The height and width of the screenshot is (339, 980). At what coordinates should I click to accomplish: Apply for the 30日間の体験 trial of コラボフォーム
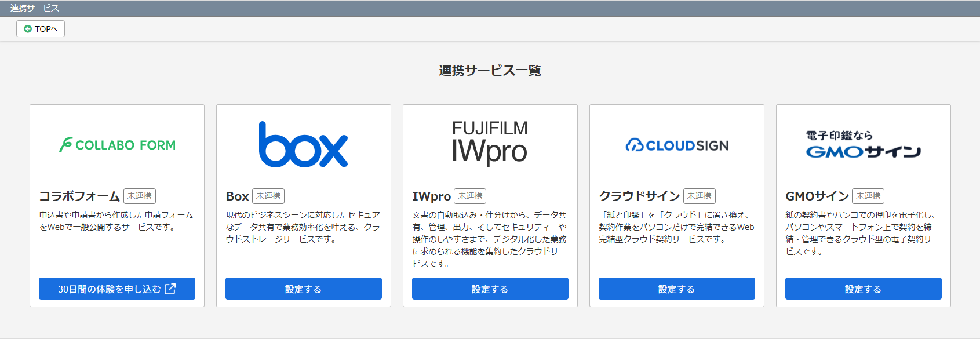click(x=117, y=289)
